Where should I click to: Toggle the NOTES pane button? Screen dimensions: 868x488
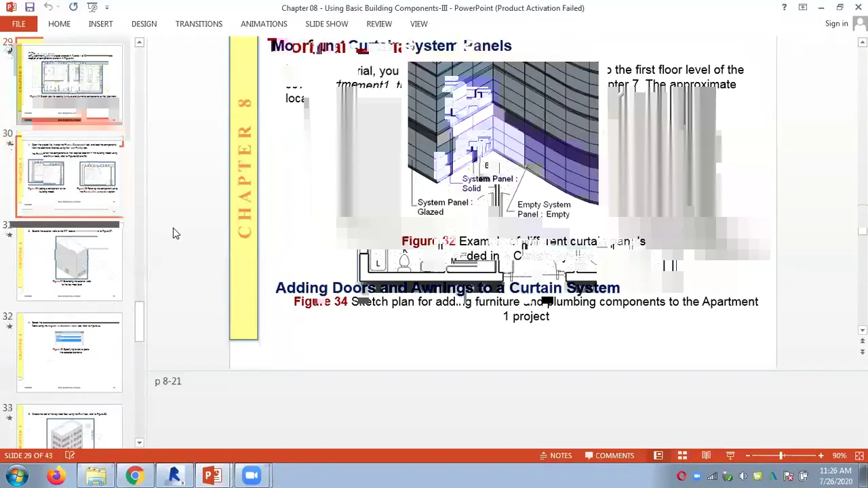point(555,455)
